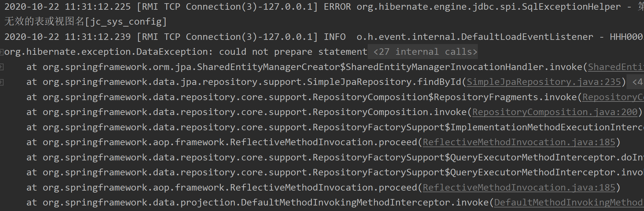The width and height of the screenshot is (644, 211).
Task: Open the DefaultMethodInvokingMethod source link
Action: coord(569,203)
